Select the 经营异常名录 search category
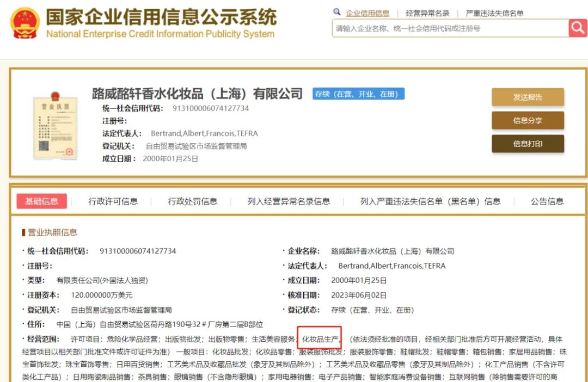The width and height of the screenshot is (588, 382). [427, 13]
